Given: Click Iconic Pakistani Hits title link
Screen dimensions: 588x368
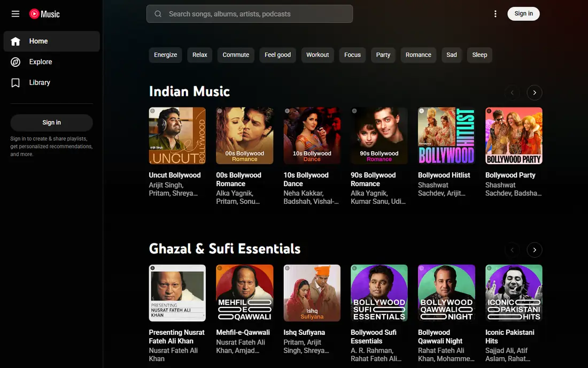Looking at the screenshot, I should point(509,336).
